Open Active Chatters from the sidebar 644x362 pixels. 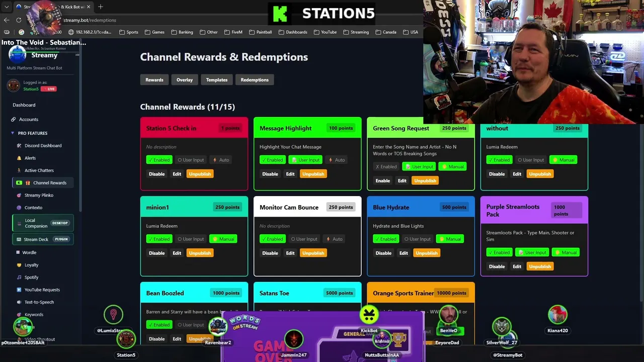click(39, 170)
